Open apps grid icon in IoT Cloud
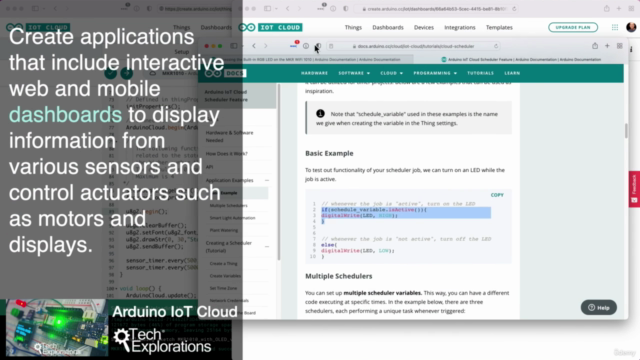This screenshot has width=640, height=360. (615, 27)
